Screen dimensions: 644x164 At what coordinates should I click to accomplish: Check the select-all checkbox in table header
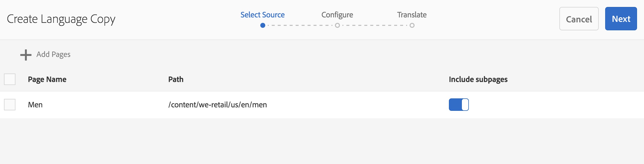point(10,79)
